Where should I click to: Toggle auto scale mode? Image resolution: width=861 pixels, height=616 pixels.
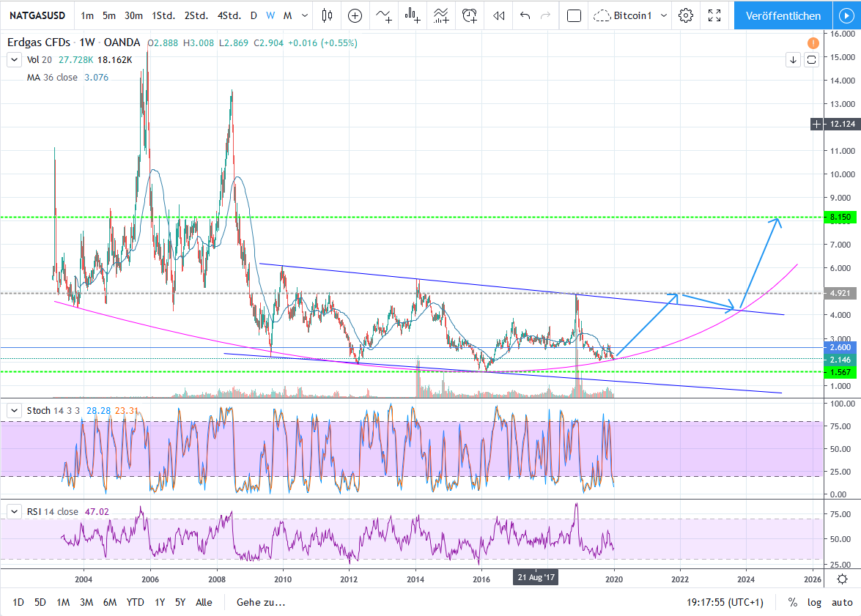[x=842, y=602]
